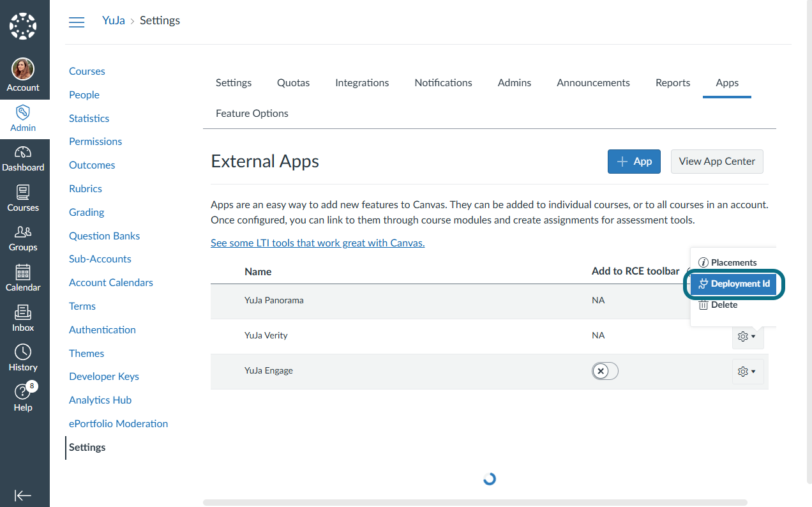Click the add App button
The width and height of the screenshot is (812, 507).
[634, 162]
